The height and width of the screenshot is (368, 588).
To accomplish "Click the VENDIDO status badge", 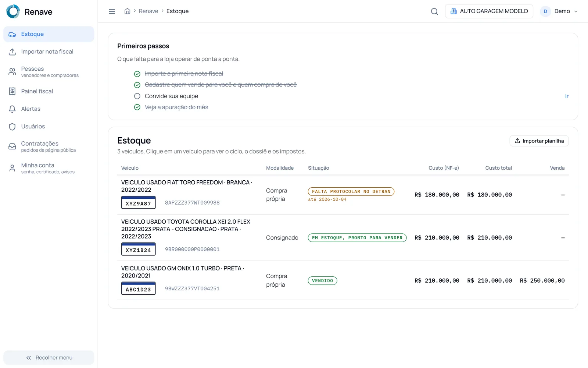I will (322, 281).
